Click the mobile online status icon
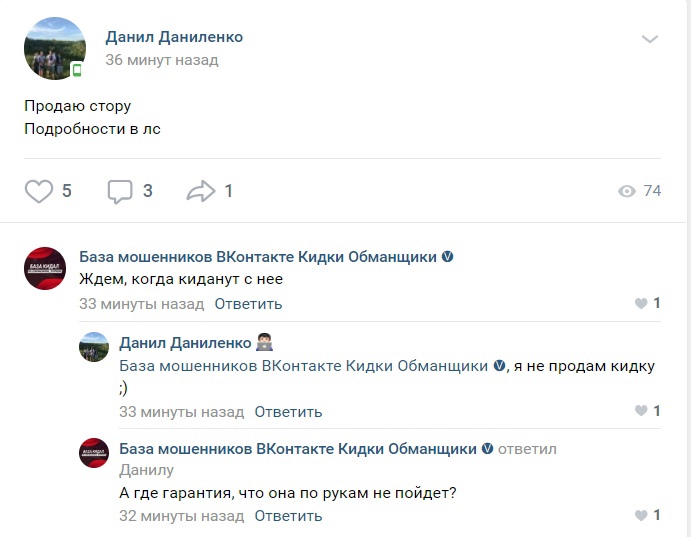Viewport: 691px width, 537px height. point(76,71)
